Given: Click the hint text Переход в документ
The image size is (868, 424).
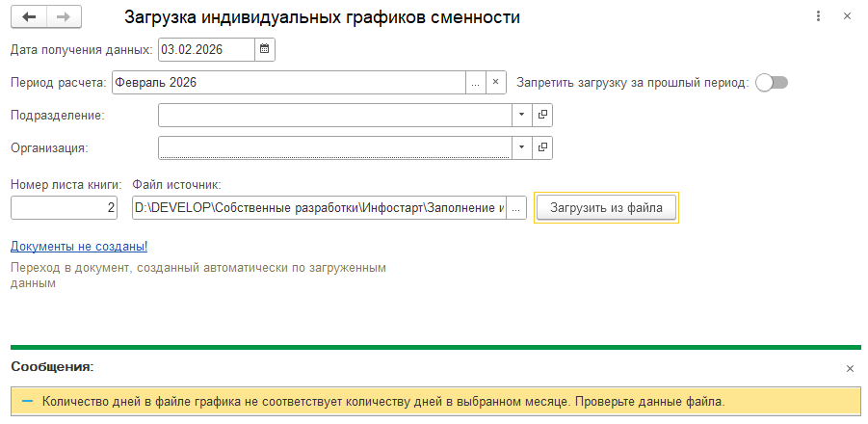Looking at the screenshot, I should 198,276.
